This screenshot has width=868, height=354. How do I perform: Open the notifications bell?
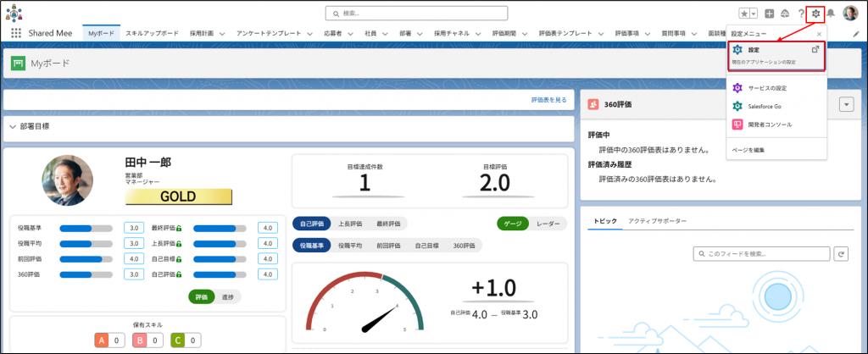click(x=831, y=14)
